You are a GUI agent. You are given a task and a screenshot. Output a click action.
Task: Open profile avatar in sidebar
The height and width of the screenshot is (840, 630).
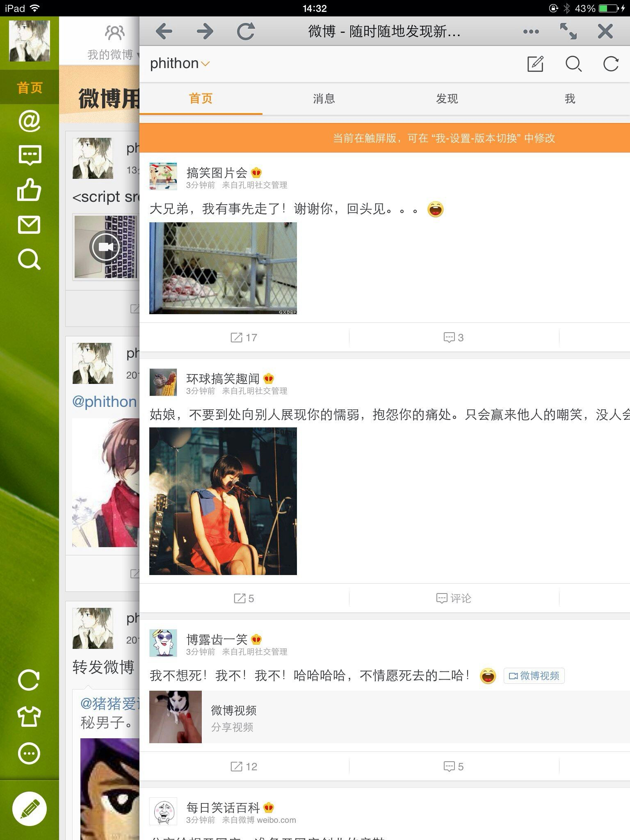pos(30,41)
